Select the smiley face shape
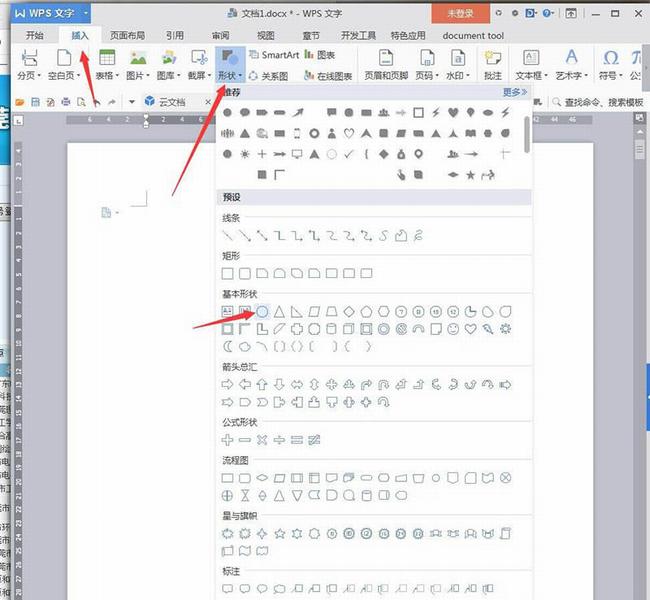The image size is (650, 600). 453,329
